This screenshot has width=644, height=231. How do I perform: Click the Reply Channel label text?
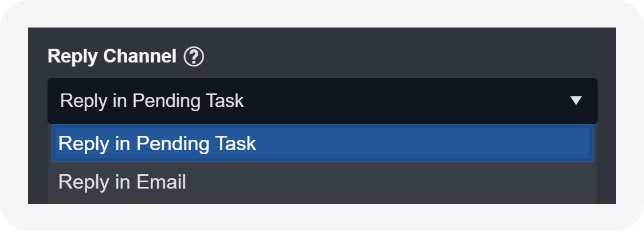112,57
